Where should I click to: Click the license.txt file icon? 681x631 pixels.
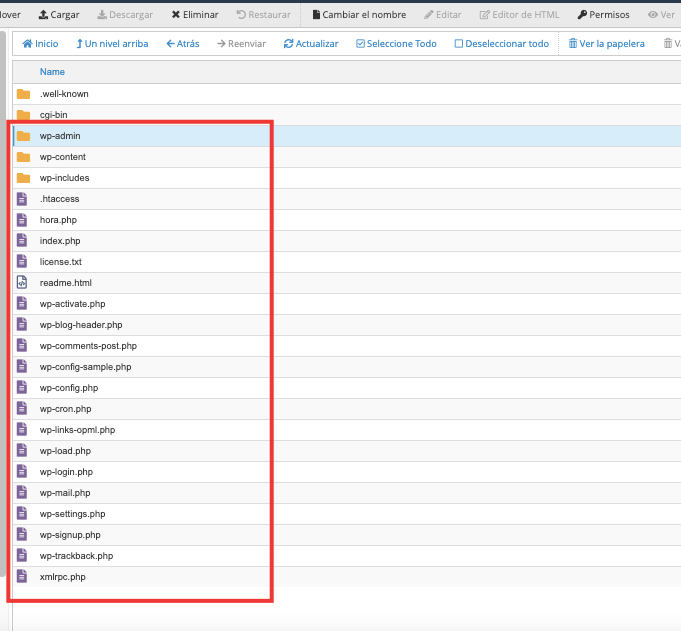click(22, 262)
